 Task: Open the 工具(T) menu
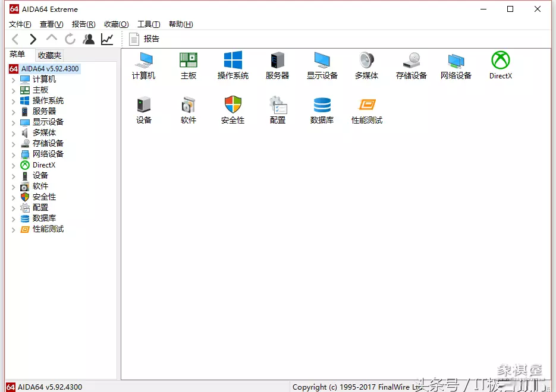(x=149, y=24)
